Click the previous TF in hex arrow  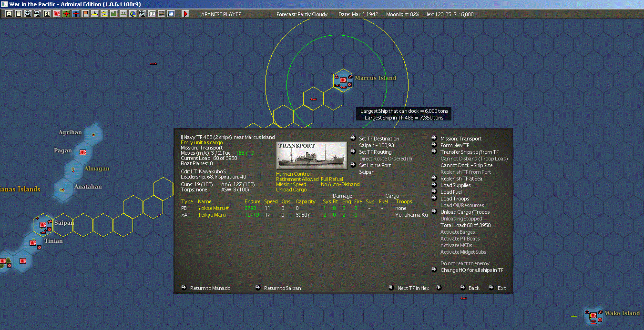tap(391, 288)
